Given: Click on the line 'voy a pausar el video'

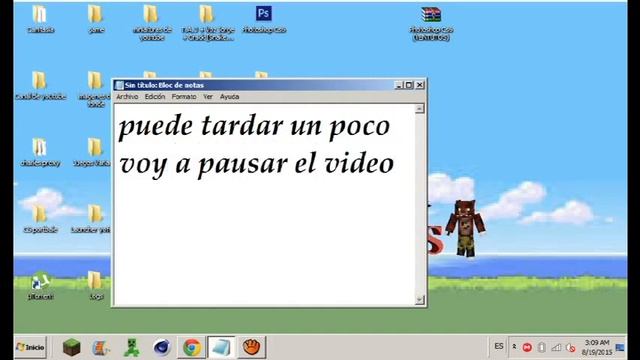Looking at the screenshot, I should [256, 164].
